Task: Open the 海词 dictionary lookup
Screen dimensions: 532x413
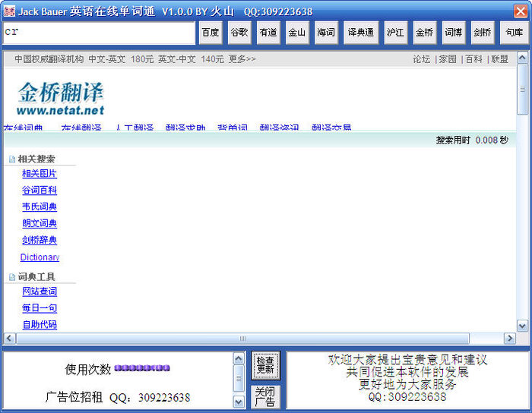Action: [x=326, y=33]
